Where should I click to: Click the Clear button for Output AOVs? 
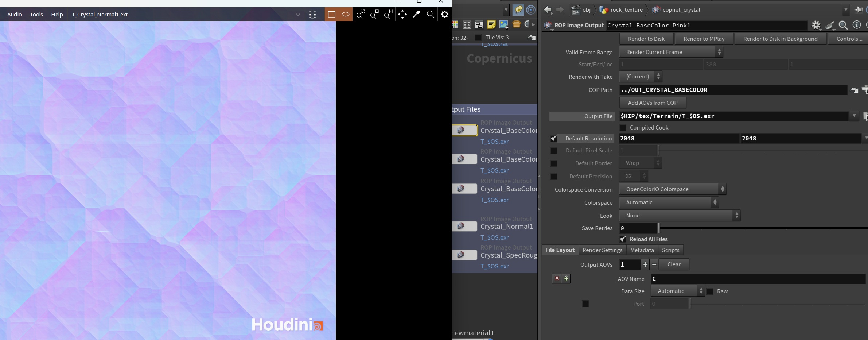[x=674, y=264]
